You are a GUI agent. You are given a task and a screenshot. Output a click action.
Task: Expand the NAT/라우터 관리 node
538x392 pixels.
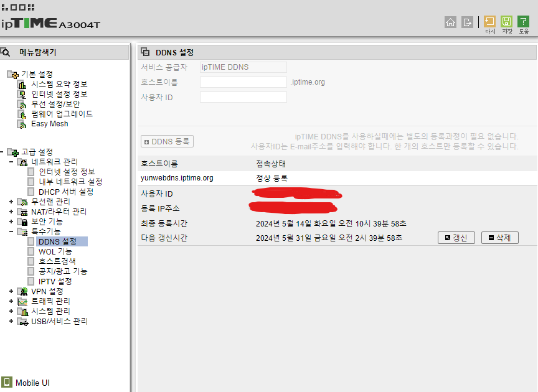(x=11, y=212)
